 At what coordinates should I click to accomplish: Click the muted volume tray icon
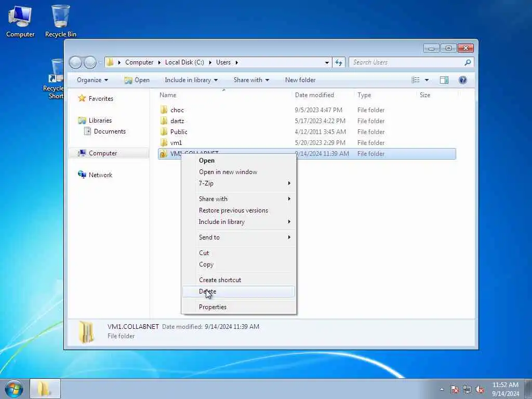click(x=480, y=390)
